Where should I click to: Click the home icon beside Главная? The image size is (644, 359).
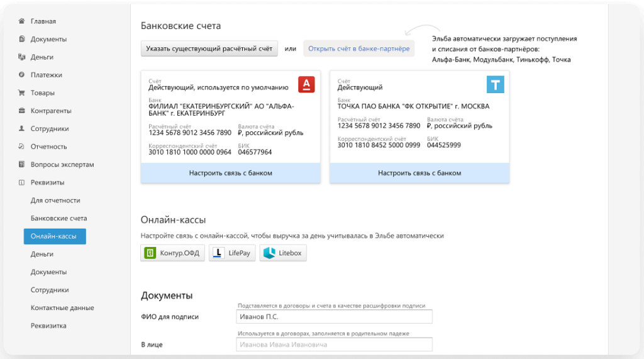pyautogui.click(x=21, y=21)
